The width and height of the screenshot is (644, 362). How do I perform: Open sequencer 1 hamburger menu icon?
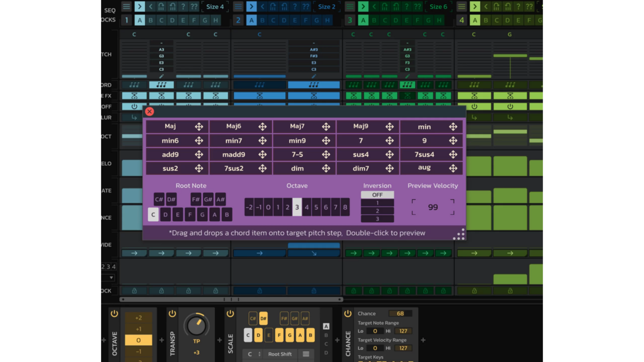pyautogui.click(x=126, y=7)
